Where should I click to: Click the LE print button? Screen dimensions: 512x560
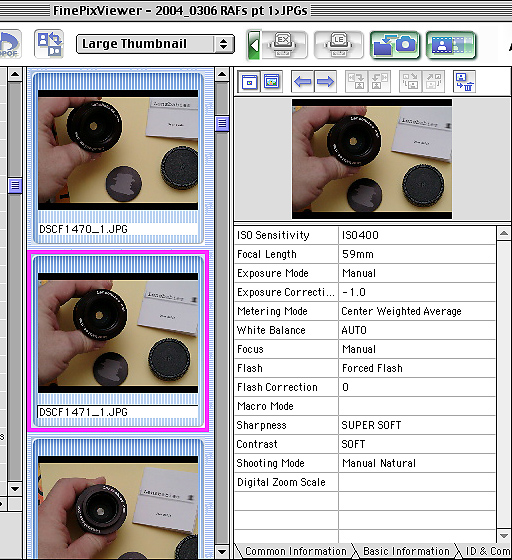(x=338, y=45)
